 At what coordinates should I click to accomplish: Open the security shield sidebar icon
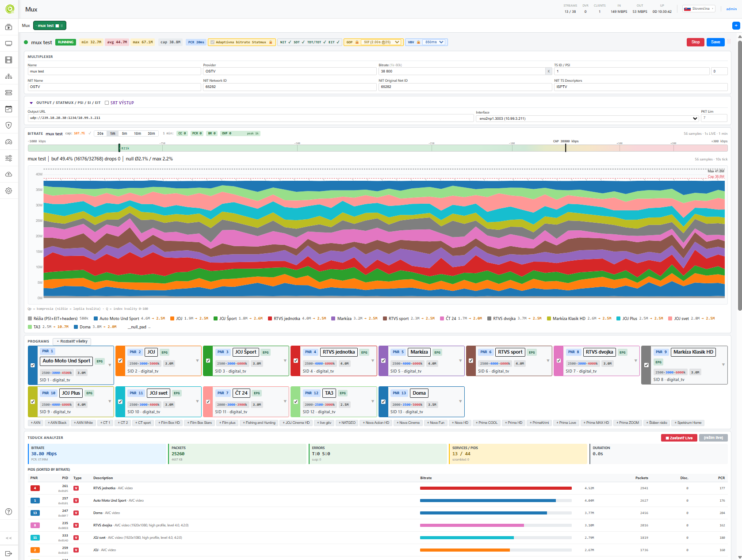[8, 126]
